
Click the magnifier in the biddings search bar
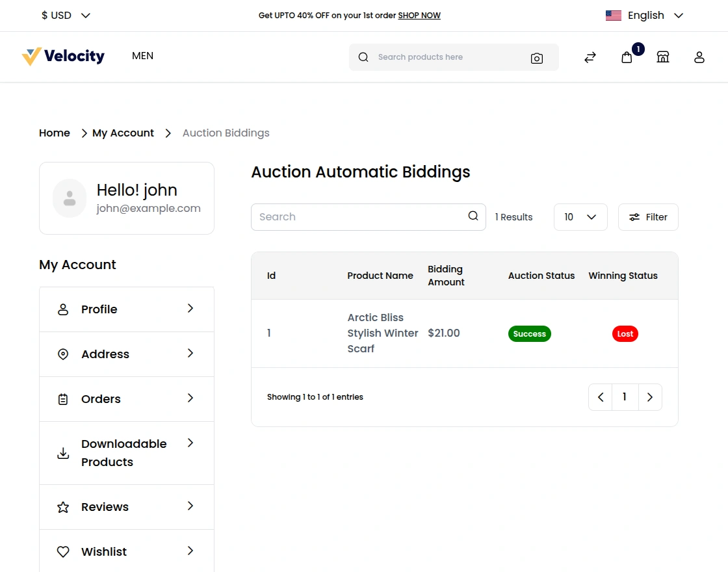pyautogui.click(x=473, y=216)
